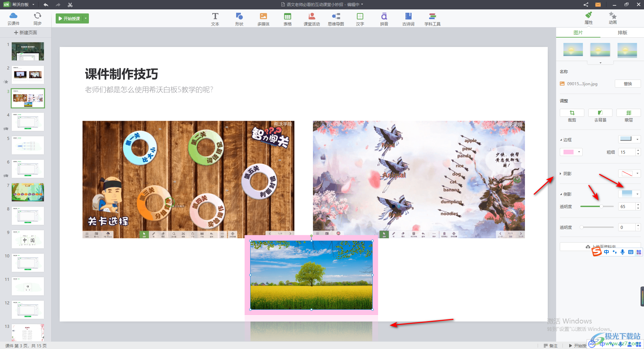The image size is (644, 349).
Task: Click the reflection opacity field showing 65
Action: click(x=627, y=206)
